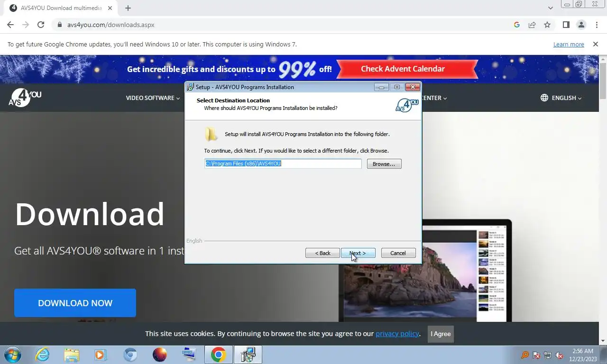
Task: Expand the VIDEO SOFTWARE menu
Action: [x=153, y=98]
